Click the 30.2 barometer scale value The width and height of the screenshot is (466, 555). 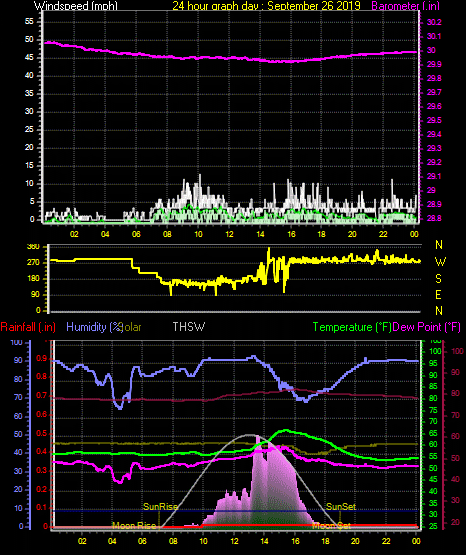pos(434,22)
